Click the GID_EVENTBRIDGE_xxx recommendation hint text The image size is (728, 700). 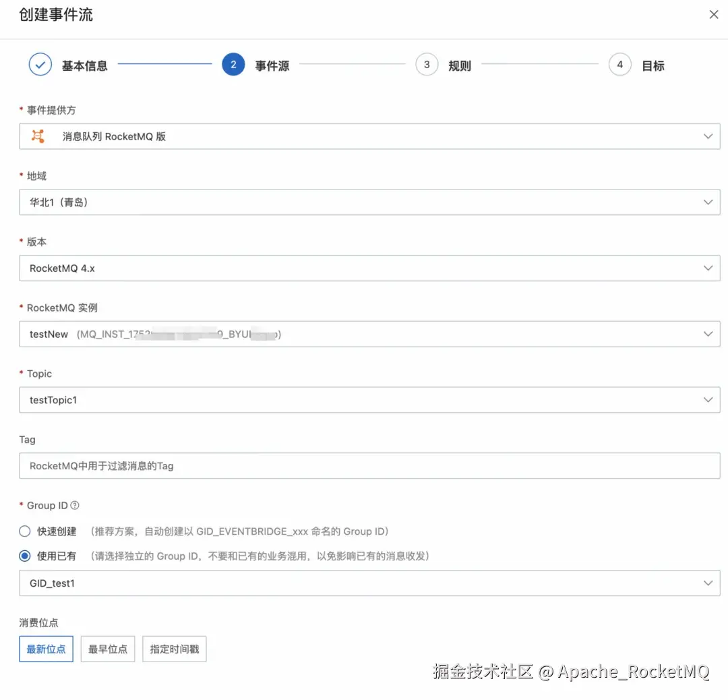click(239, 531)
